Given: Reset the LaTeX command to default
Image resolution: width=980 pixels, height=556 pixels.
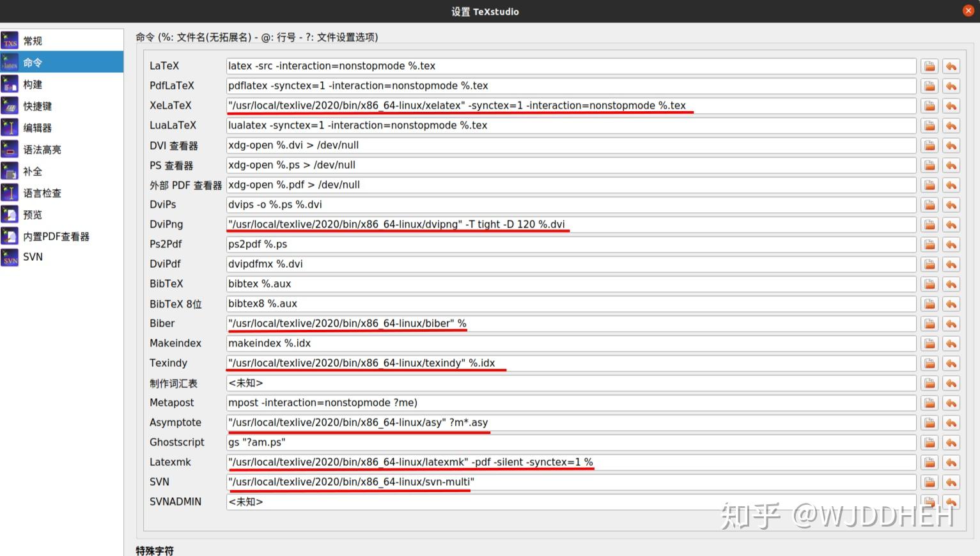Looking at the screenshot, I should click(951, 66).
